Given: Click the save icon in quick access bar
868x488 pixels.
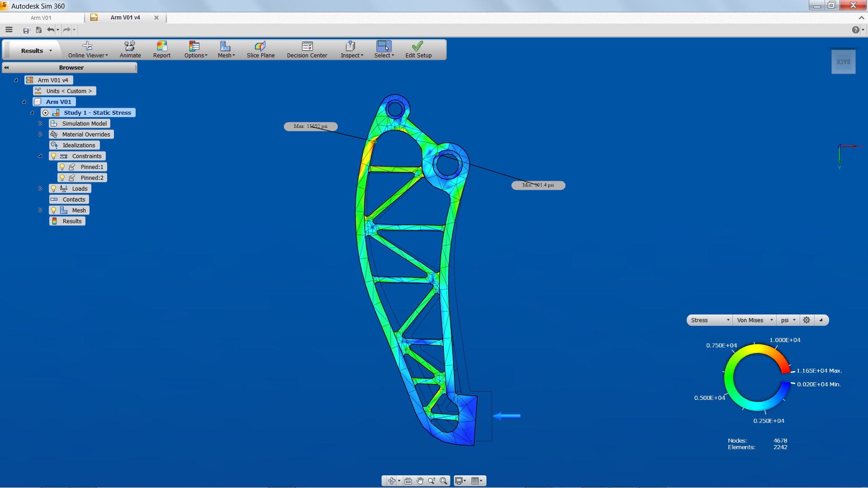Looking at the screenshot, I should [26, 30].
